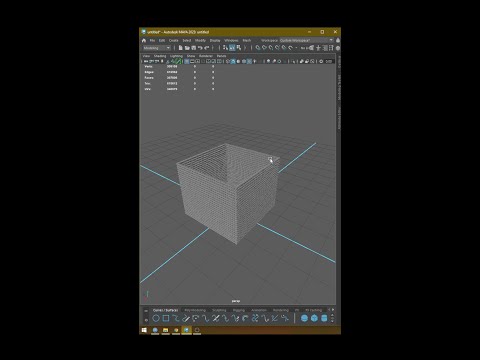Switch to the Sculpting shelf tab
This screenshot has width=480, height=360.
tap(219, 310)
